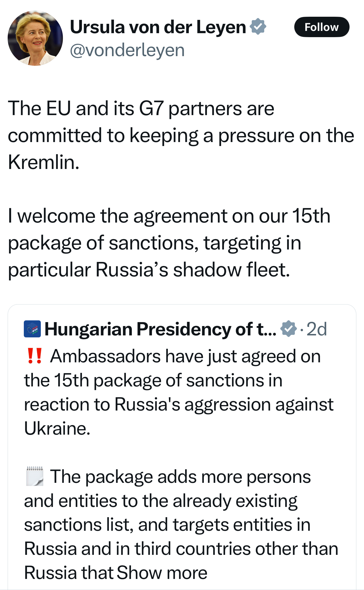Click the Hungarian Presidency logo avatar
Screen dimensions: 364x590
(x=32, y=329)
